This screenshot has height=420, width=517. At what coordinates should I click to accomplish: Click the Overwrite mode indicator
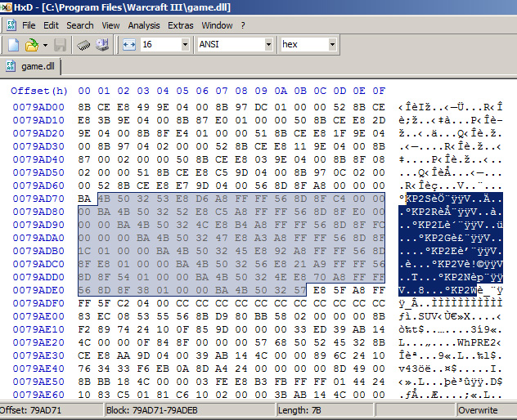478,410
